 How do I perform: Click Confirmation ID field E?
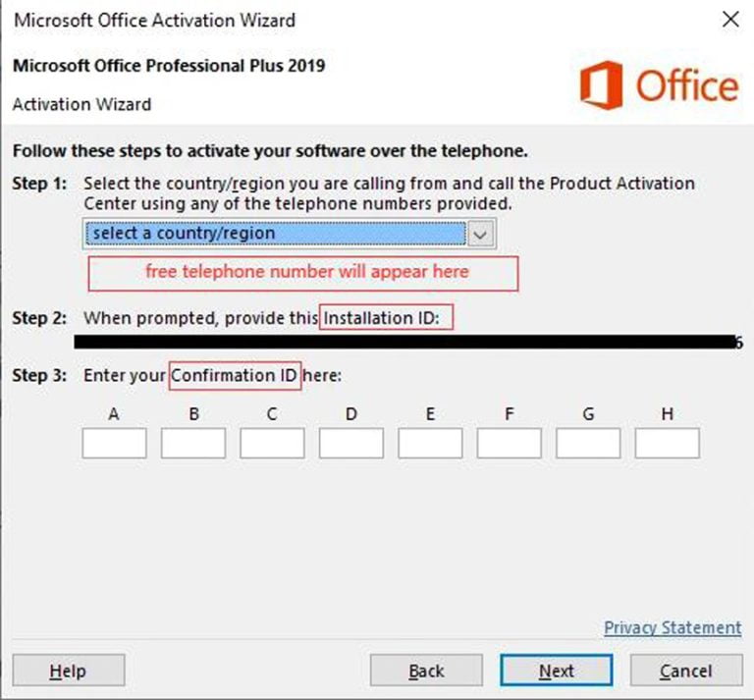[430, 443]
